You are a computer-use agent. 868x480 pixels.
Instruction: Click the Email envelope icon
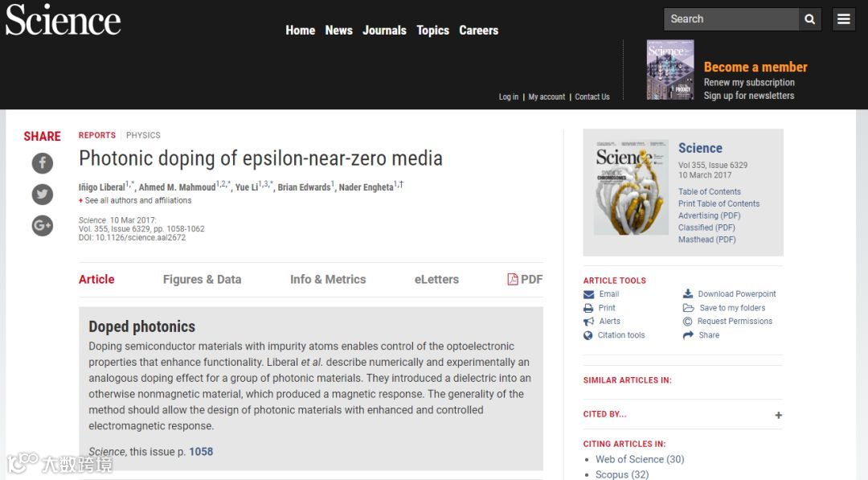(x=588, y=294)
